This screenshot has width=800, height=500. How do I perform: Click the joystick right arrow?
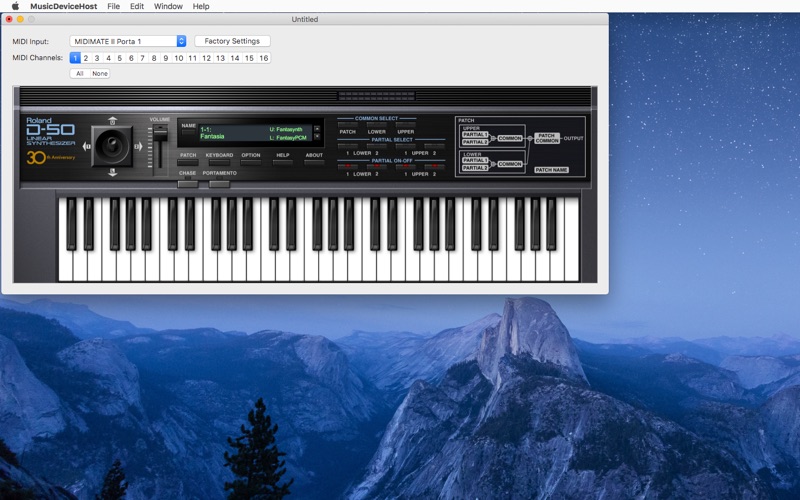click(138, 147)
